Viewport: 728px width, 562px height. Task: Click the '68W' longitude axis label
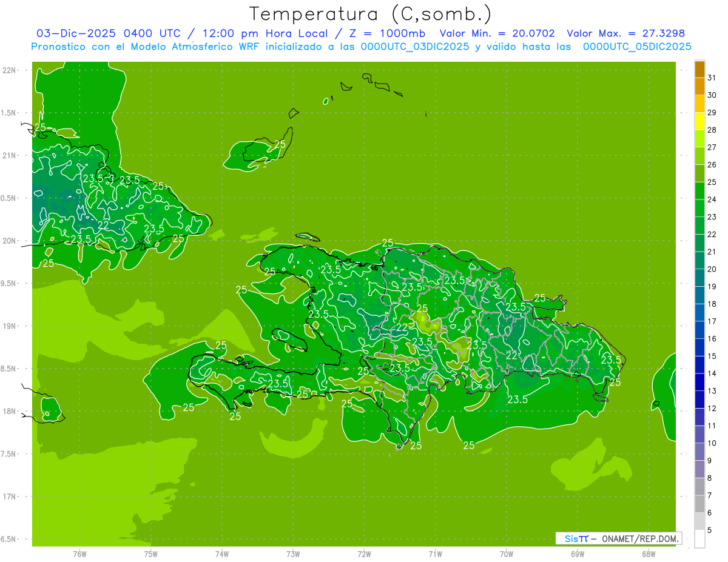649,554
